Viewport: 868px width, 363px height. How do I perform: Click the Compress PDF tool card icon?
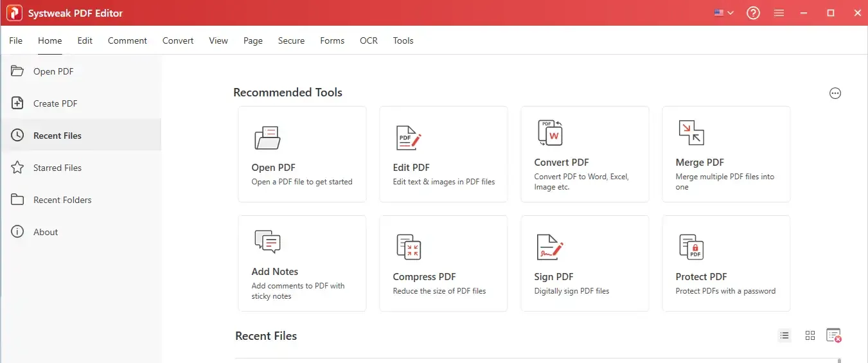(408, 247)
